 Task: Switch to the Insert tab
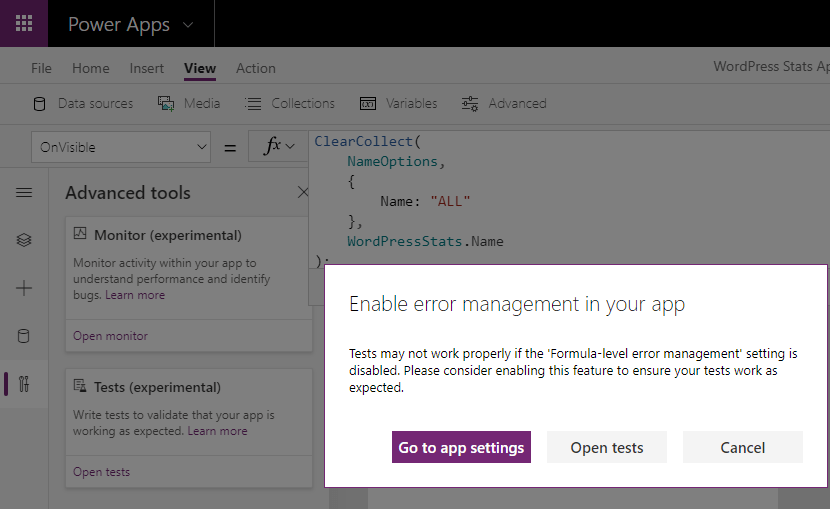point(147,68)
